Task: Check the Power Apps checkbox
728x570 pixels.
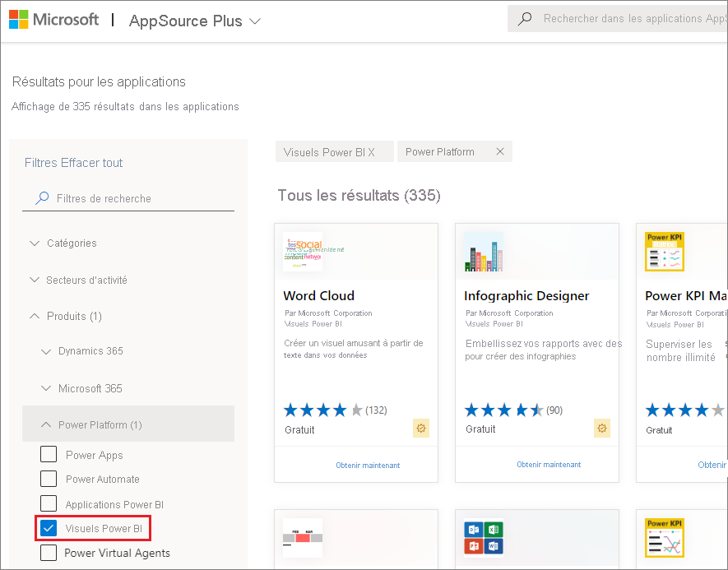Action: click(x=49, y=454)
